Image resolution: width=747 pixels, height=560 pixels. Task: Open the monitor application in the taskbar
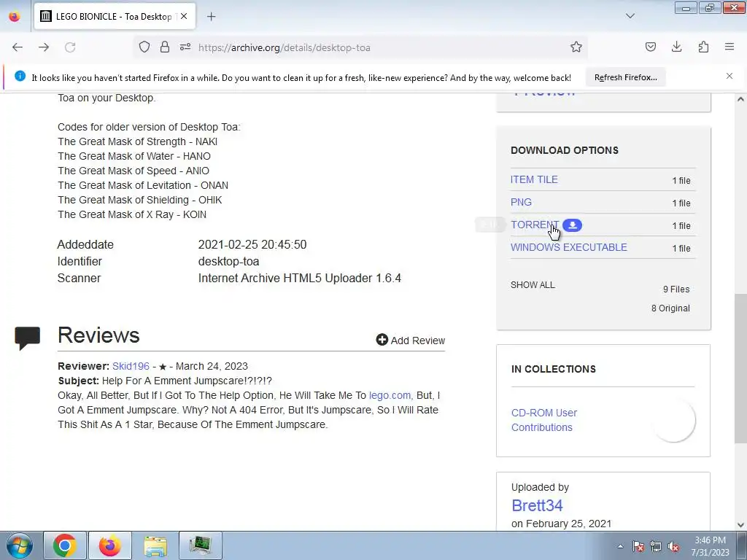[200, 545]
